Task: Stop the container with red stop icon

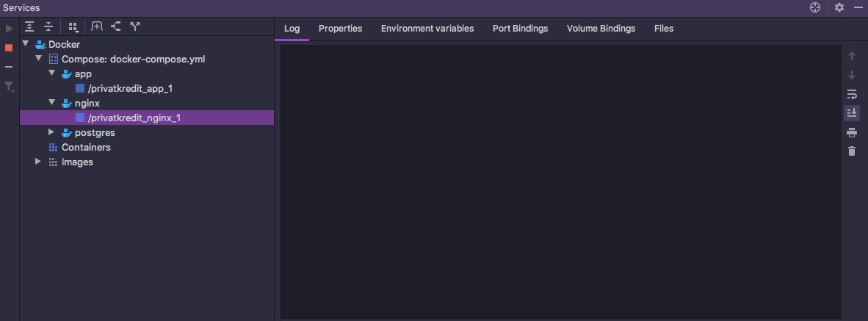Action: point(9,48)
